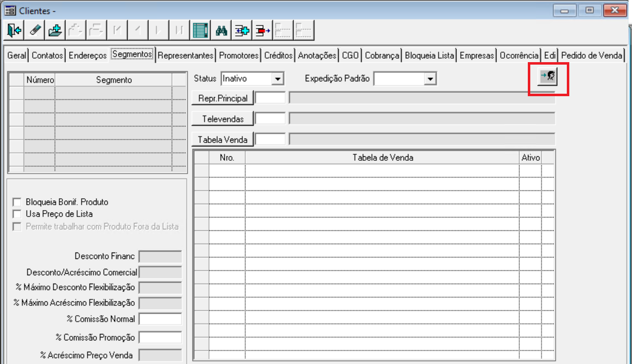
Task: Click the disabled delete record folder icon
Action: [x=96, y=31]
